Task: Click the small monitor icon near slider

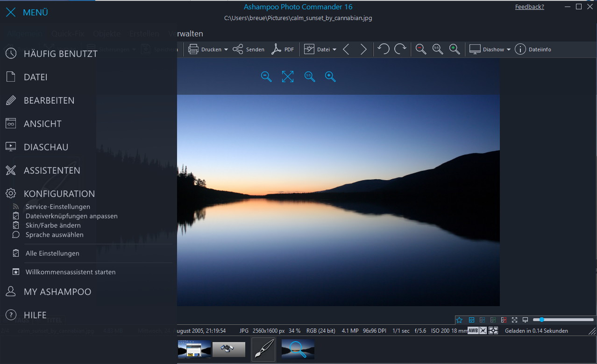Action: (525, 320)
